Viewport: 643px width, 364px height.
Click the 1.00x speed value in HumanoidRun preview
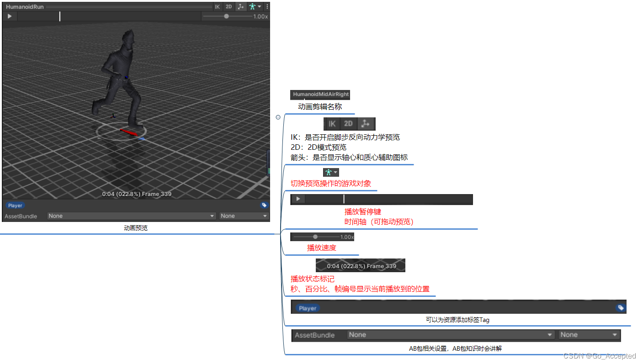(x=260, y=16)
